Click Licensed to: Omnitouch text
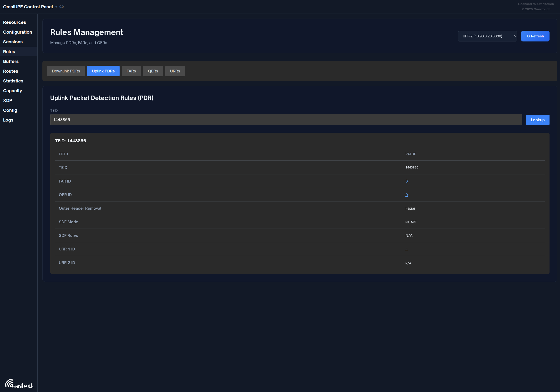 (536, 4)
